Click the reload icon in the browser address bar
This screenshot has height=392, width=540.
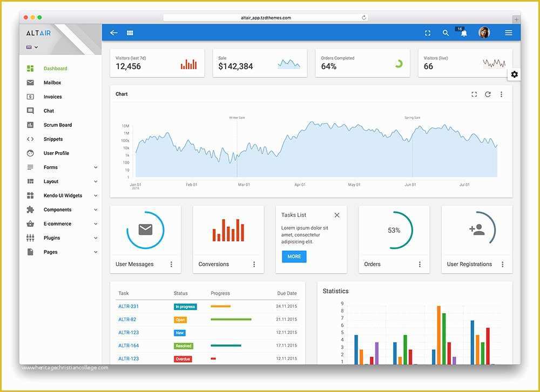[x=363, y=18]
